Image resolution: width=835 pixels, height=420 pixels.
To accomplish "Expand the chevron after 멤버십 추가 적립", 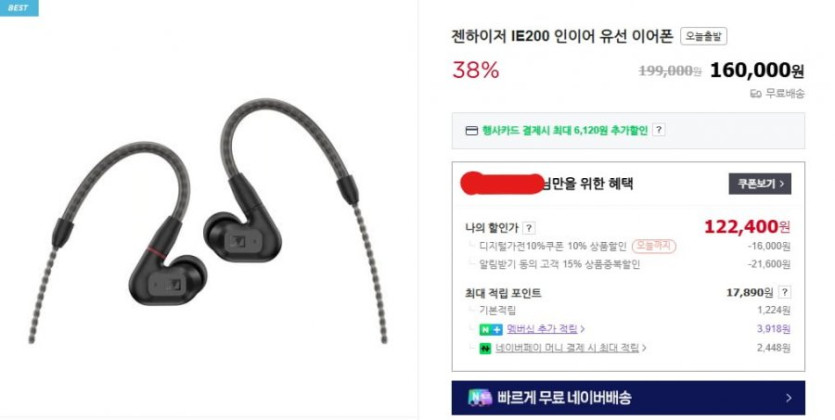I will [x=583, y=329].
